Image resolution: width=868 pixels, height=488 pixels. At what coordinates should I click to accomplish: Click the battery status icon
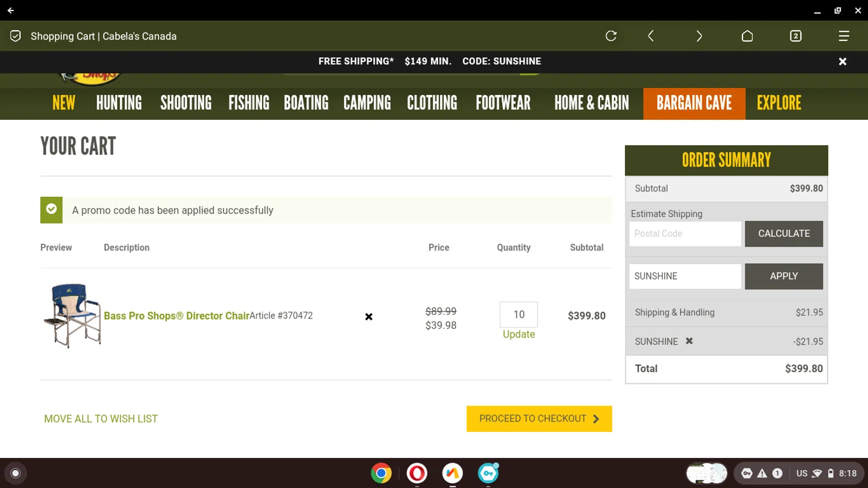click(830, 474)
